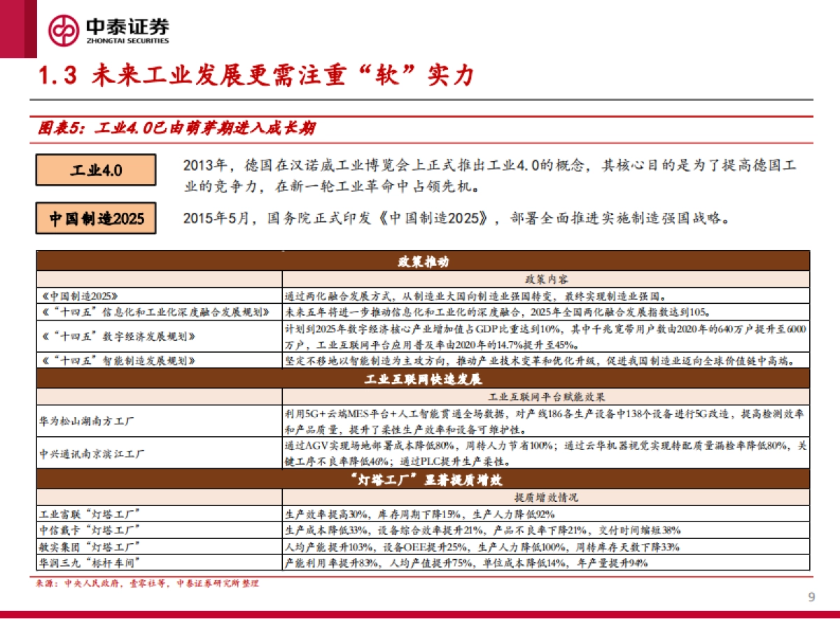The width and height of the screenshot is (840, 630).
Task: Click the 中国制造2025 orange label box
Action: [95, 218]
